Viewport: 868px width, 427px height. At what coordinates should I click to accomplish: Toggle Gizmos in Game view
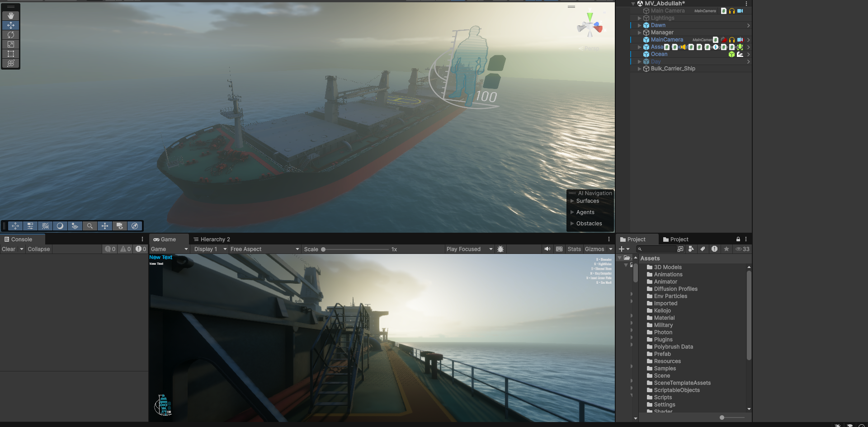pos(594,249)
